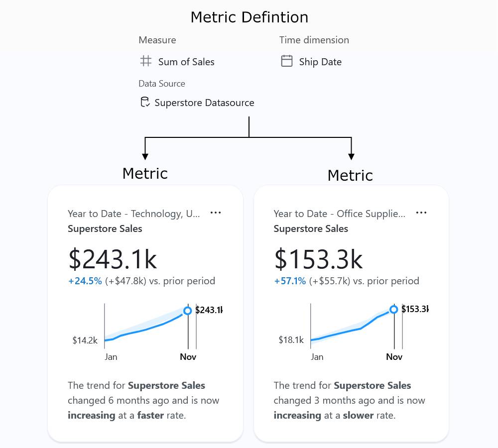Select the circled Nov marker on Office Supplies chart
Image resolution: width=498 pixels, height=448 pixels.
(394, 309)
